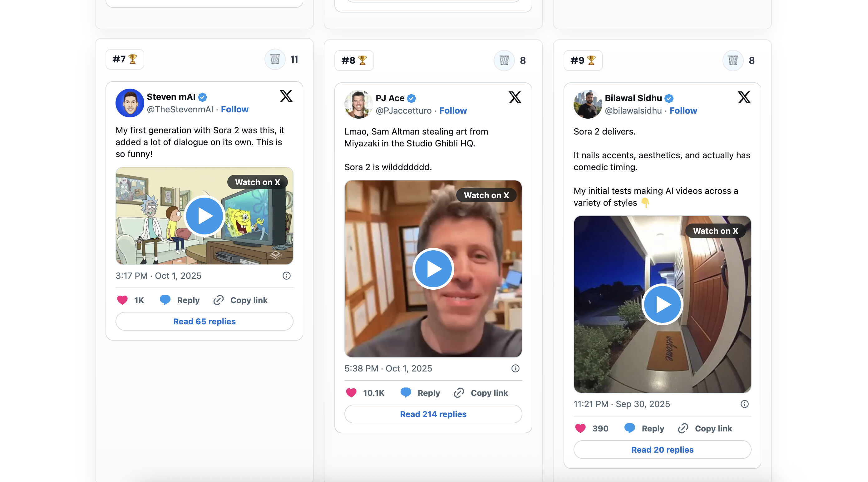Copy link of Bilawal Sidhu's tweet
This screenshot has height=482, width=868.
point(705,428)
